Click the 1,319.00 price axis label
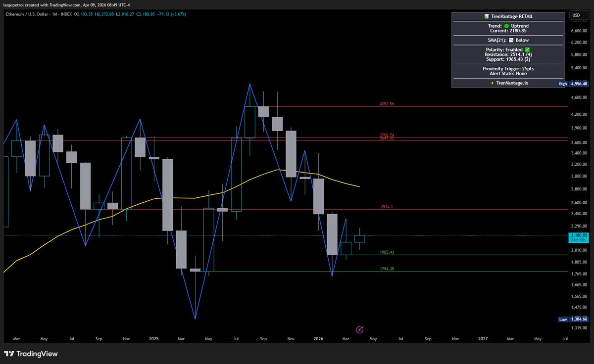594x364 pixels. click(579, 328)
